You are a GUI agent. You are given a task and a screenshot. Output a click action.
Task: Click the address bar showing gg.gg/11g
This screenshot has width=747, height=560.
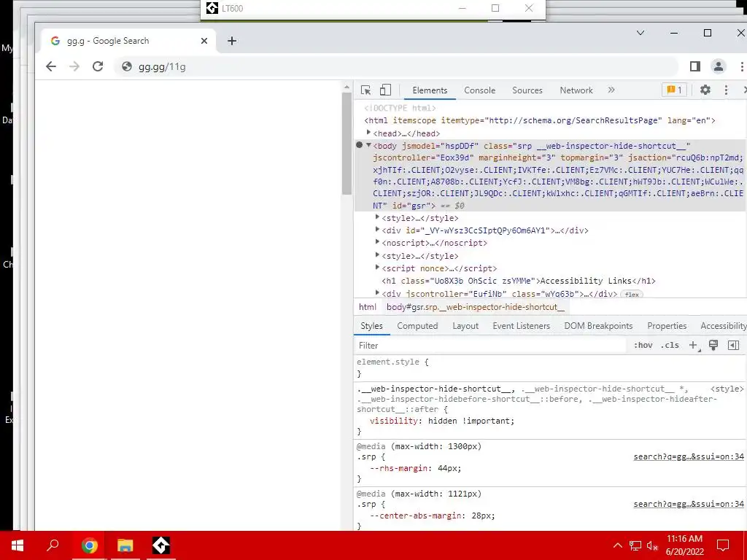pyautogui.click(x=395, y=66)
